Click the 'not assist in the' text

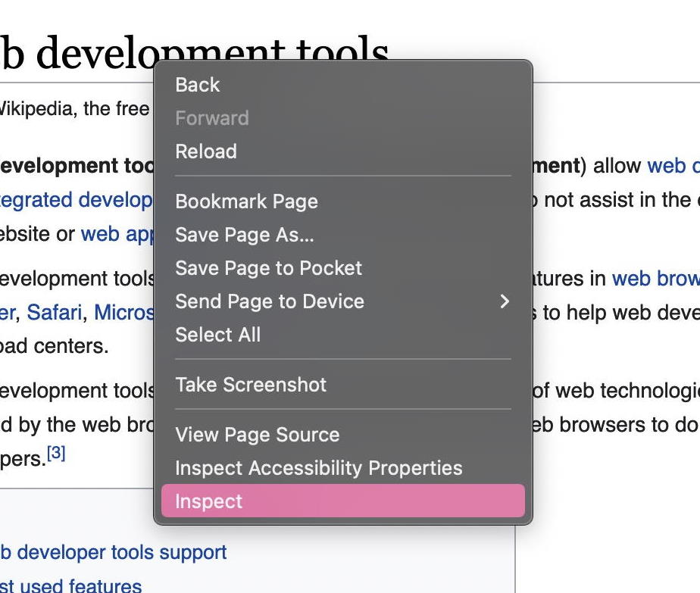coord(618,200)
